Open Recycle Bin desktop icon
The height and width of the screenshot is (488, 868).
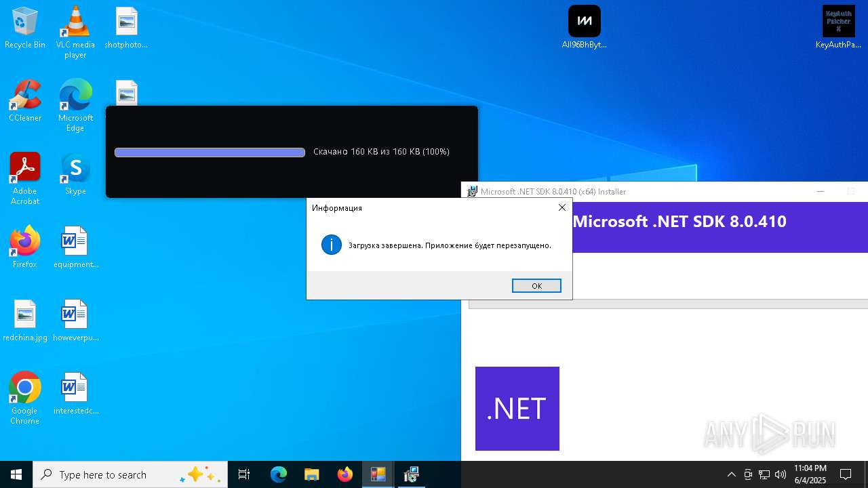pos(25,28)
